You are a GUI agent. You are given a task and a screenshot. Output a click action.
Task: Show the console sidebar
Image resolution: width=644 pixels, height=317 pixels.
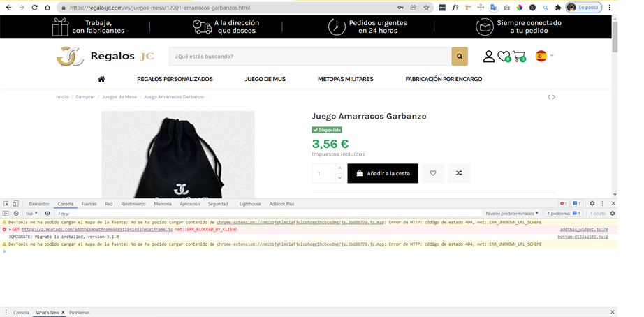point(6,214)
